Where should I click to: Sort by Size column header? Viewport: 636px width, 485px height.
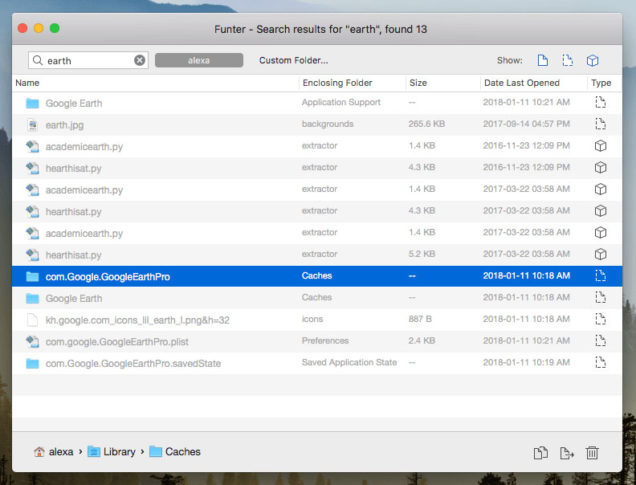click(418, 83)
